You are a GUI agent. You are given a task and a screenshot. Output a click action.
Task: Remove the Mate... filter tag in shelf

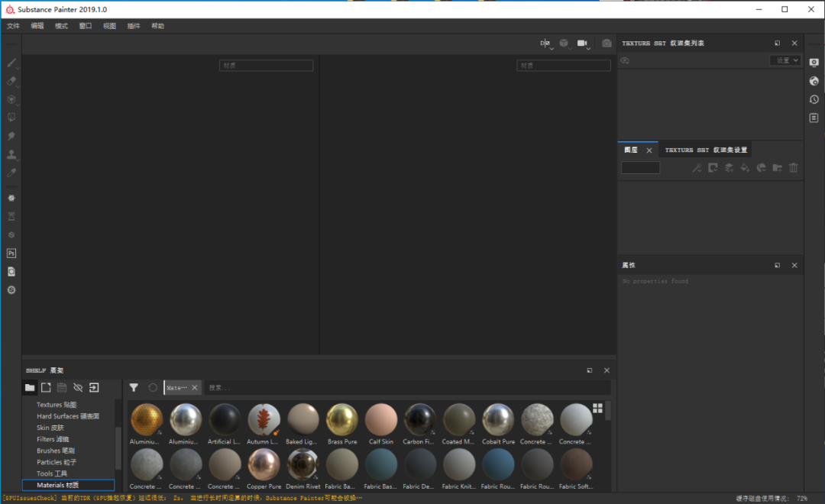[195, 388]
